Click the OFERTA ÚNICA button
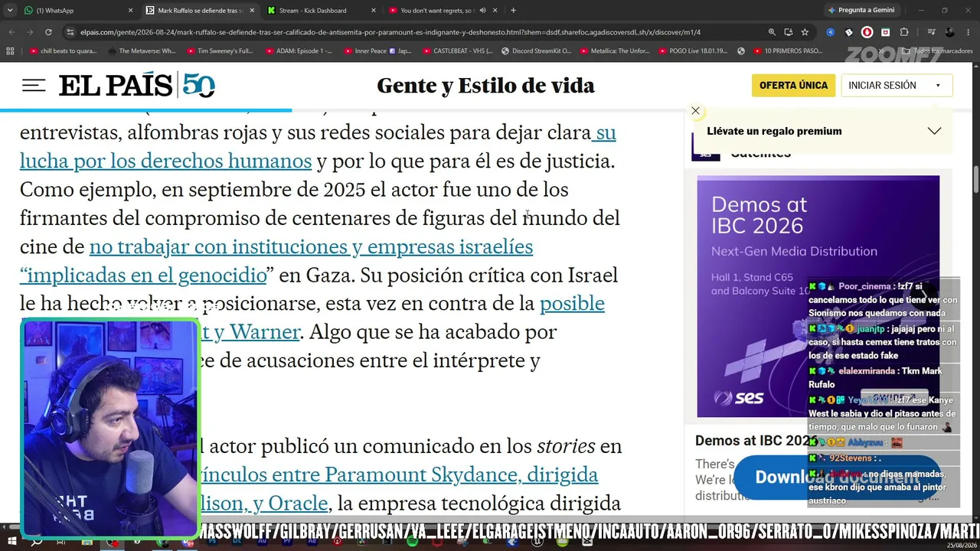980x551 pixels. (x=793, y=86)
